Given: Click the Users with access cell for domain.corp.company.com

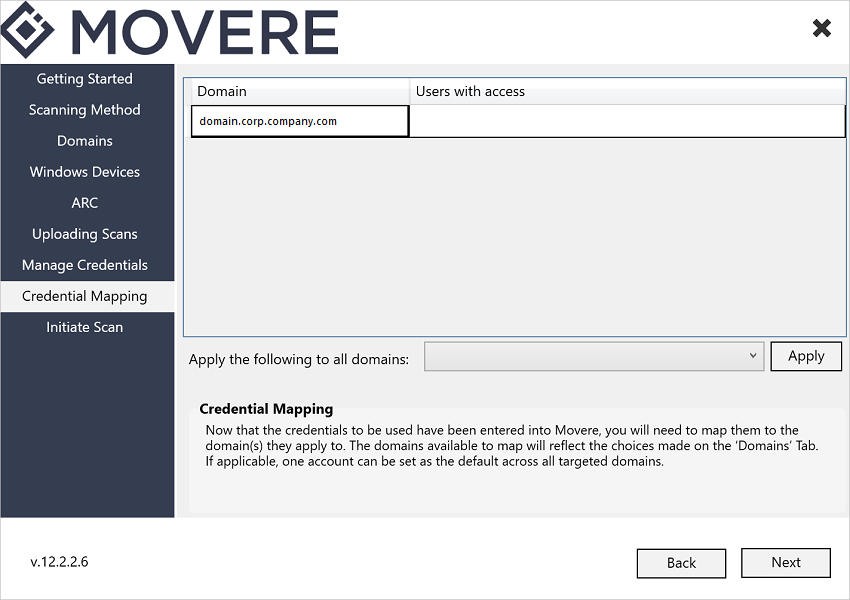Looking at the screenshot, I should click(627, 121).
